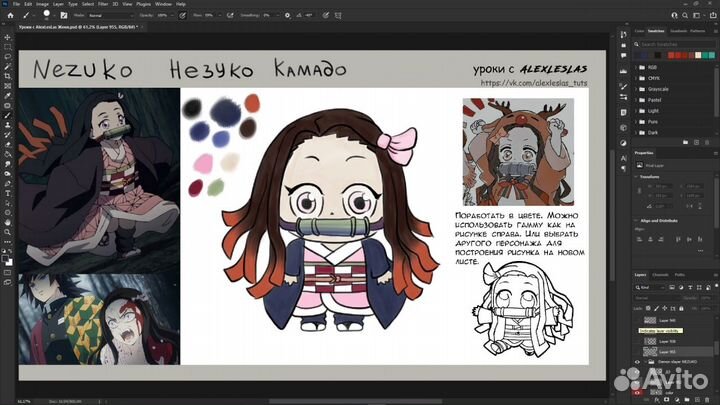
Task: Hide the Demon slayer NEZUKO group
Action: pyautogui.click(x=637, y=362)
